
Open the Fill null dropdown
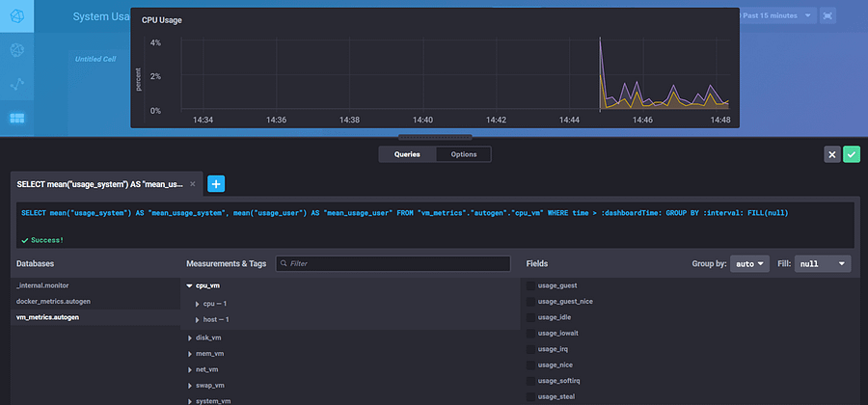[x=823, y=263]
